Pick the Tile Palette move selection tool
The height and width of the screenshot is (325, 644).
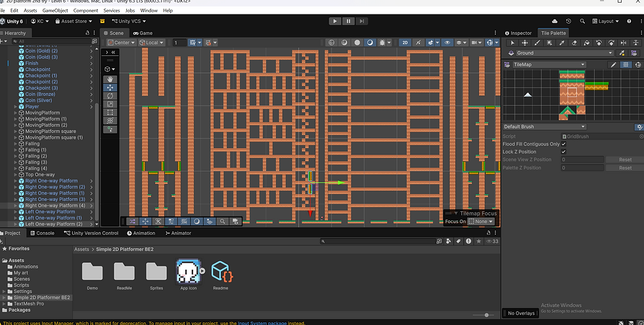click(x=524, y=43)
